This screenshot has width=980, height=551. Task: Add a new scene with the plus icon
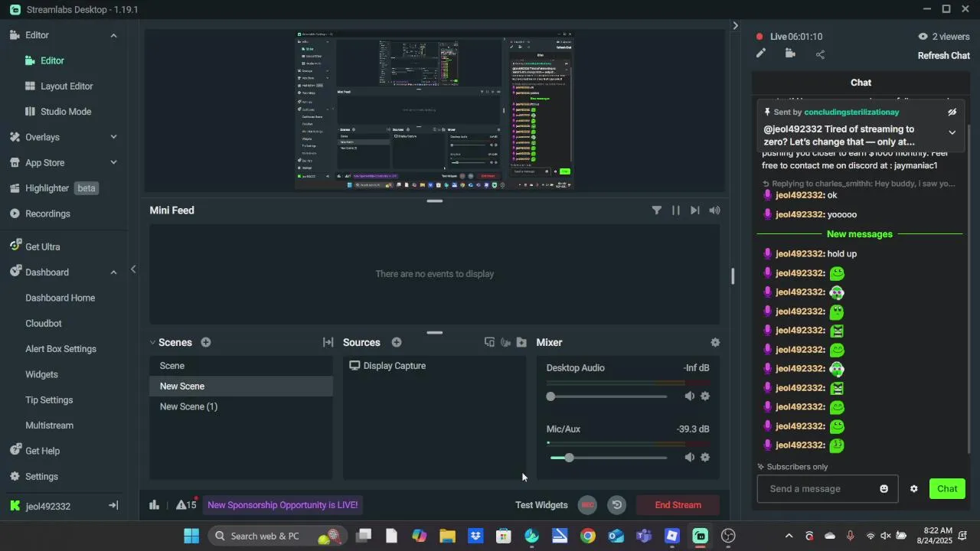(x=205, y=343)
